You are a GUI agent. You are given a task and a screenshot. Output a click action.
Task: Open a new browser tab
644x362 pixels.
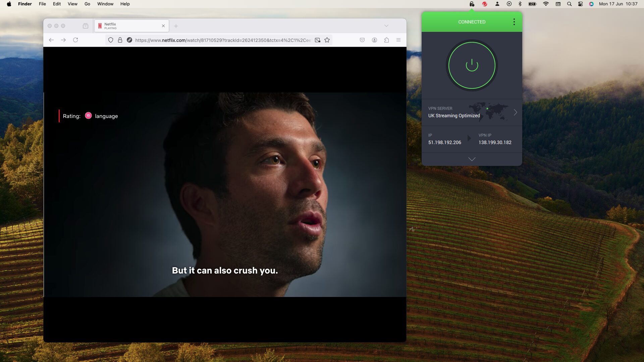pos(176,26)
